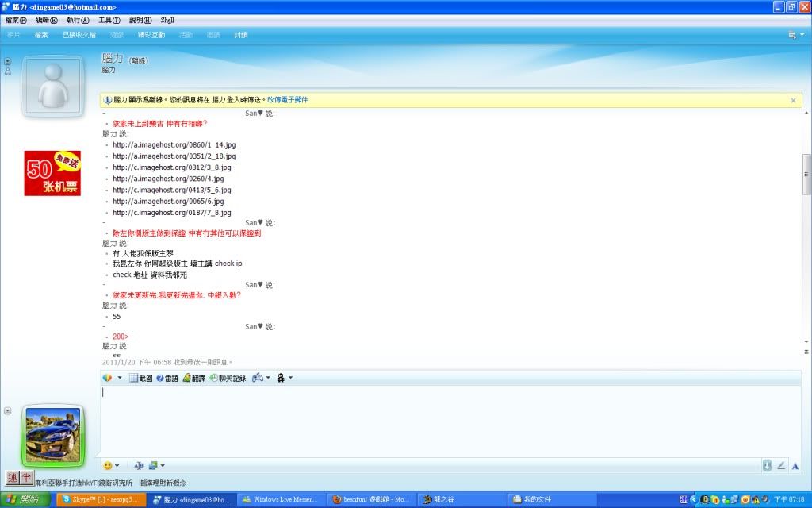The image size is (812, 508).
Task: Click 精彩互動 in the activity bar
Action: tap(151, 35)
